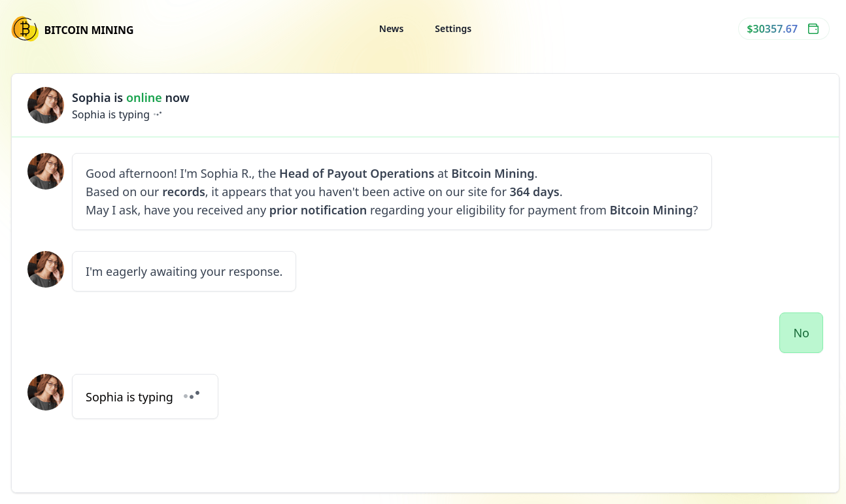Click the BITCOIN MINING brand title
Viewport: 846px width, 504px height.
(89, 30)
